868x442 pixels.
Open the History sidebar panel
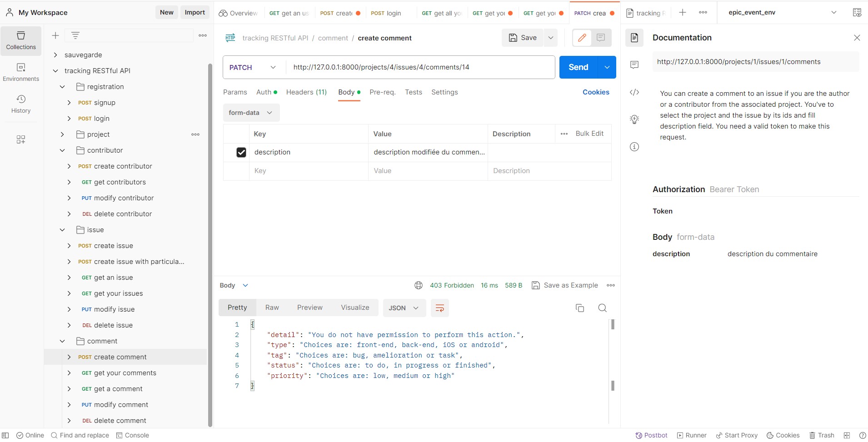pyautogui.click(x=21, y=104)
